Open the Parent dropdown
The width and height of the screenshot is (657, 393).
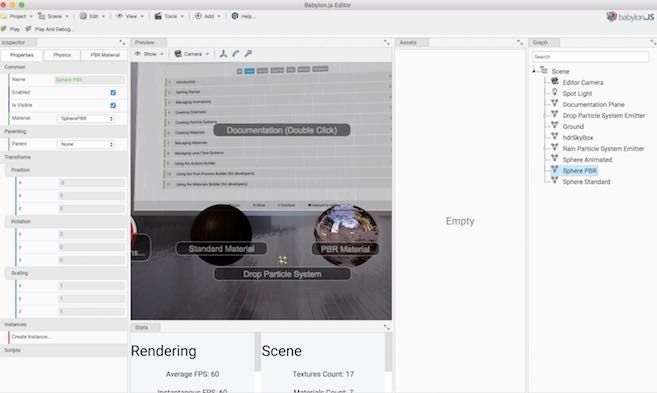86,144
